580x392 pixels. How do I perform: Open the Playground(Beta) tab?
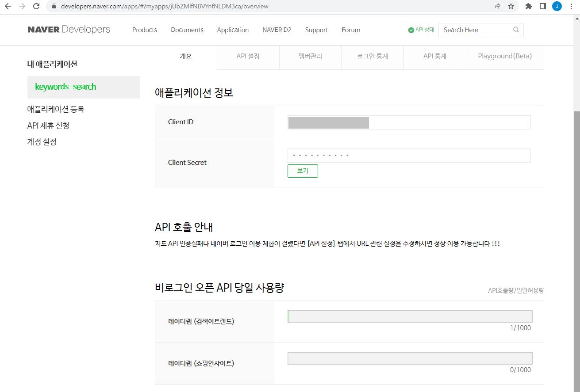pos(504,56)
